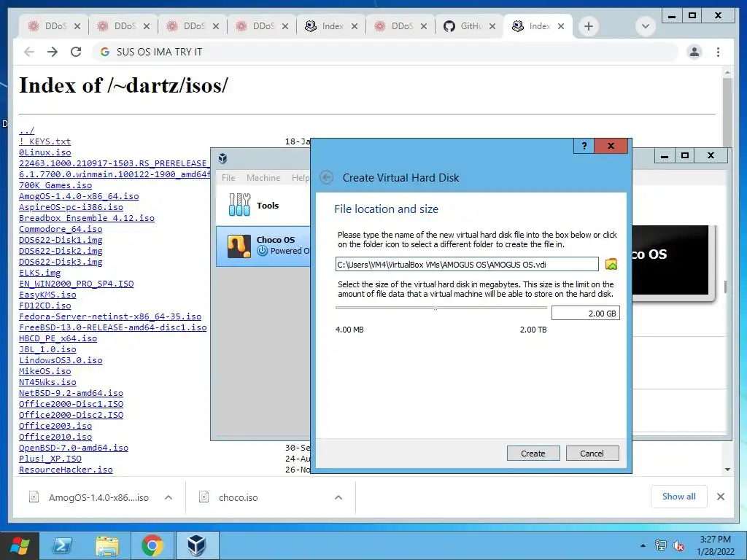Open the File menu in VirtualBox Manager
747x560 pixels.
228,178
